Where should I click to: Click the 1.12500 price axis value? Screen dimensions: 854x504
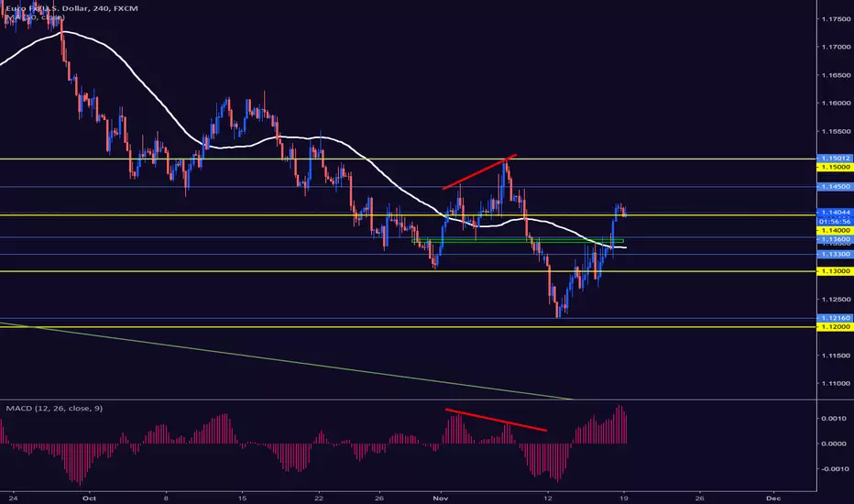[x=836, y=299]
